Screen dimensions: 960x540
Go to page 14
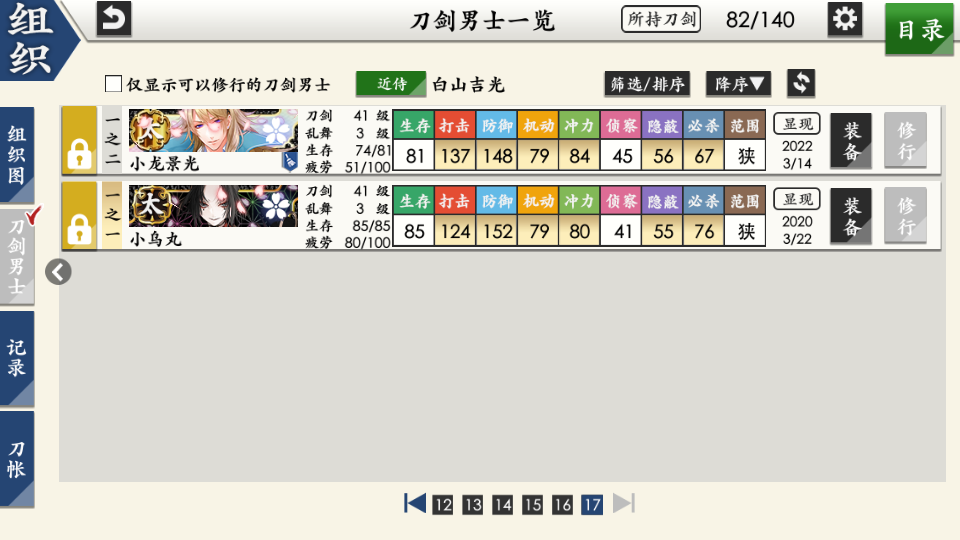tap(502, 504)
